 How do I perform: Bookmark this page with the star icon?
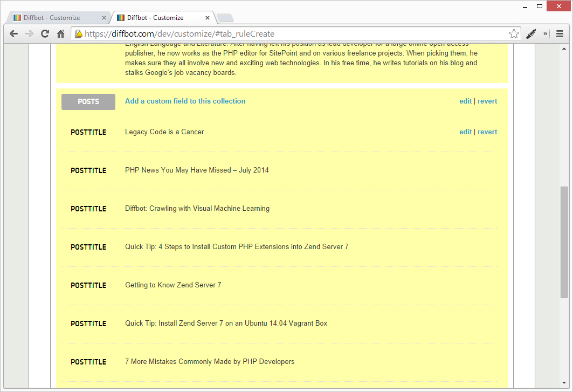coord(514,33)
